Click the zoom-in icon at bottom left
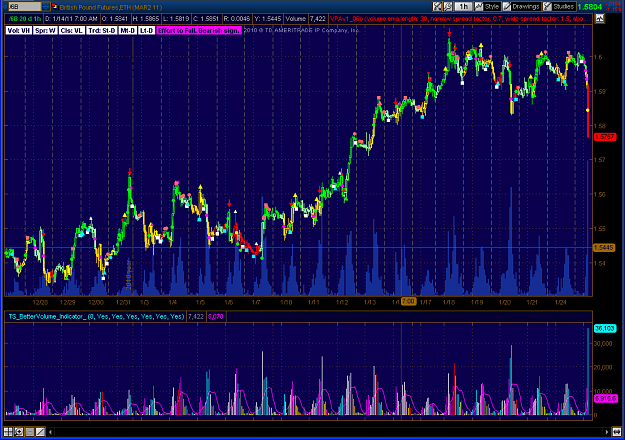 (19, 432)
